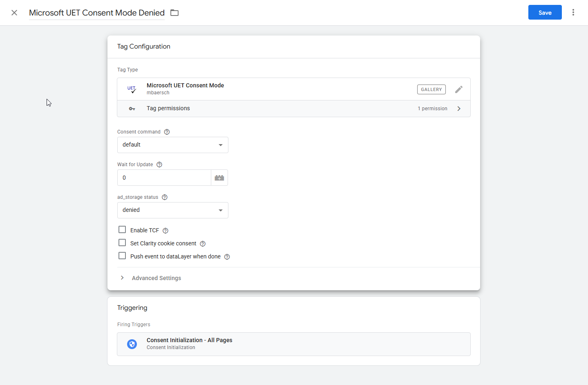
Task: Click the Triggering section heading
Action: pos(132,308)
